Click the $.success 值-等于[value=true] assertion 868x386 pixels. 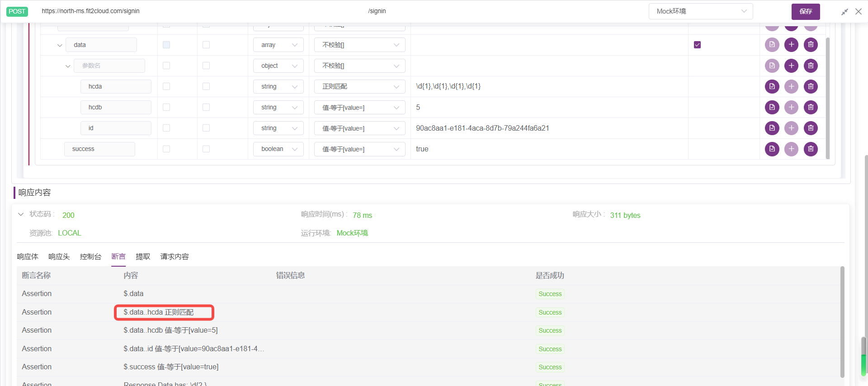[171, 367]
